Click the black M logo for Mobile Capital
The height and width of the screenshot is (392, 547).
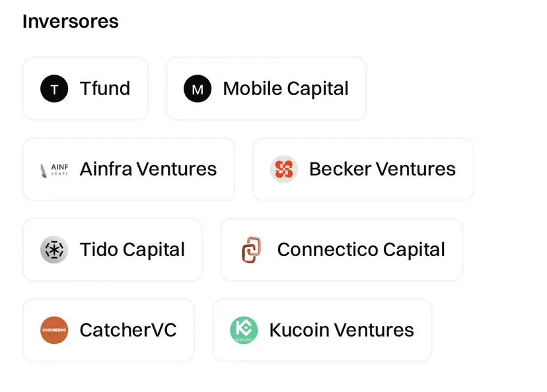[198, 88]
